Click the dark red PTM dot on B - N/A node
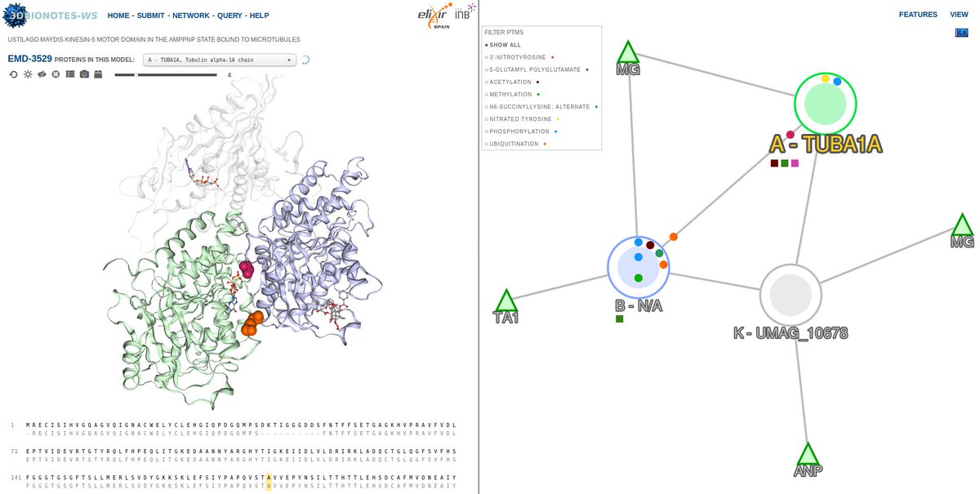This screenshot has width=980, height=494. point(650,245)
